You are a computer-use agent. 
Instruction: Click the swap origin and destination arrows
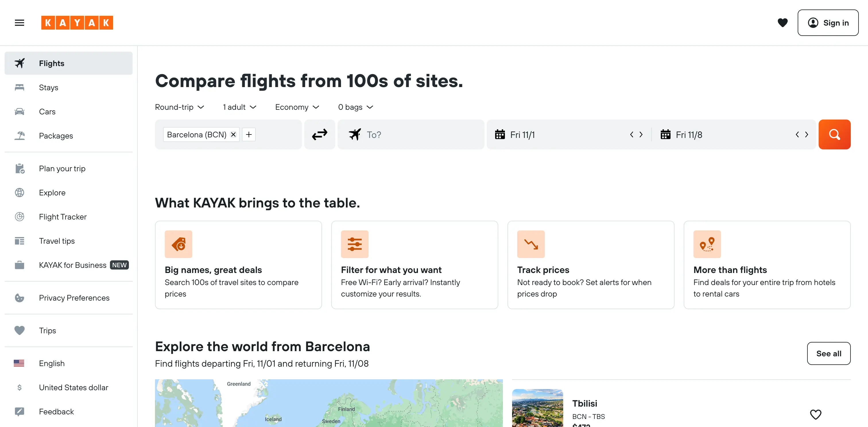[x=319, y=134]
